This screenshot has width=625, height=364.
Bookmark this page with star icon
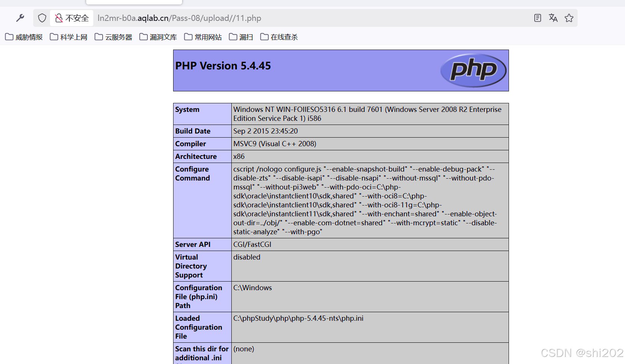coord(569,18)
